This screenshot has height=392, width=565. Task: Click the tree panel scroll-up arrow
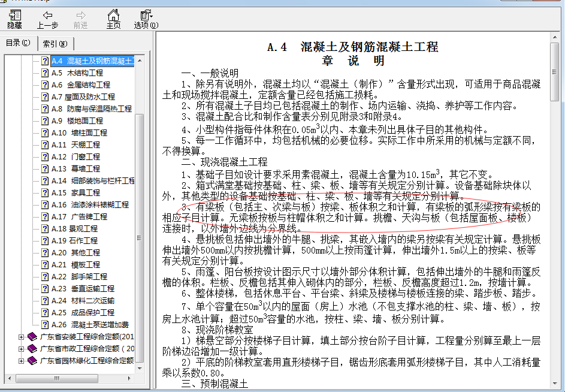pyautogui.click(x=140, y=60)
